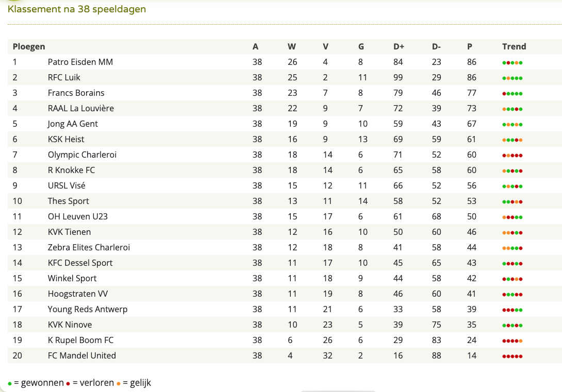Click FC Mandel United's all-red trend dots
Image resolution: width=562 pixels, height=392 pixels.
pyautogui.click(x=512, y=356)
